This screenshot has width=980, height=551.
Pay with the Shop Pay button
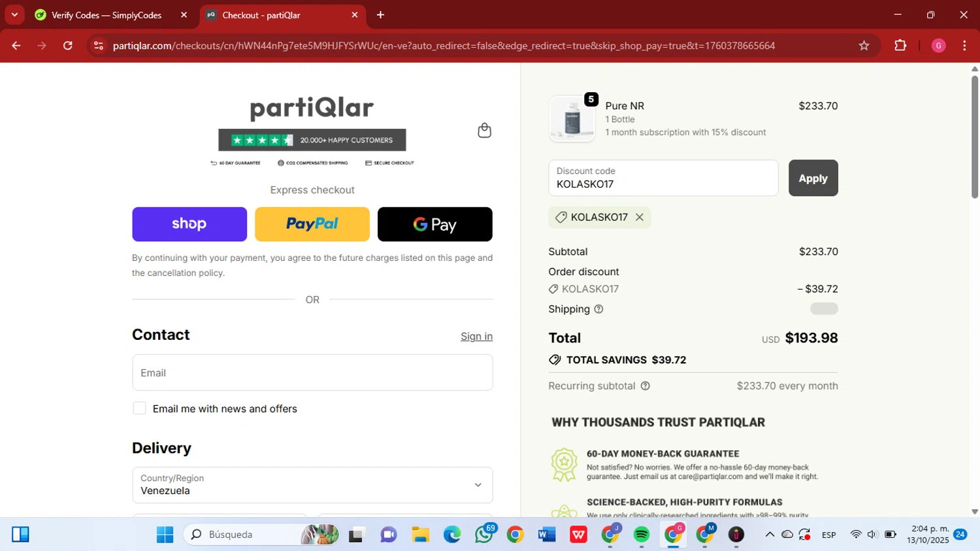click(189, 224)
